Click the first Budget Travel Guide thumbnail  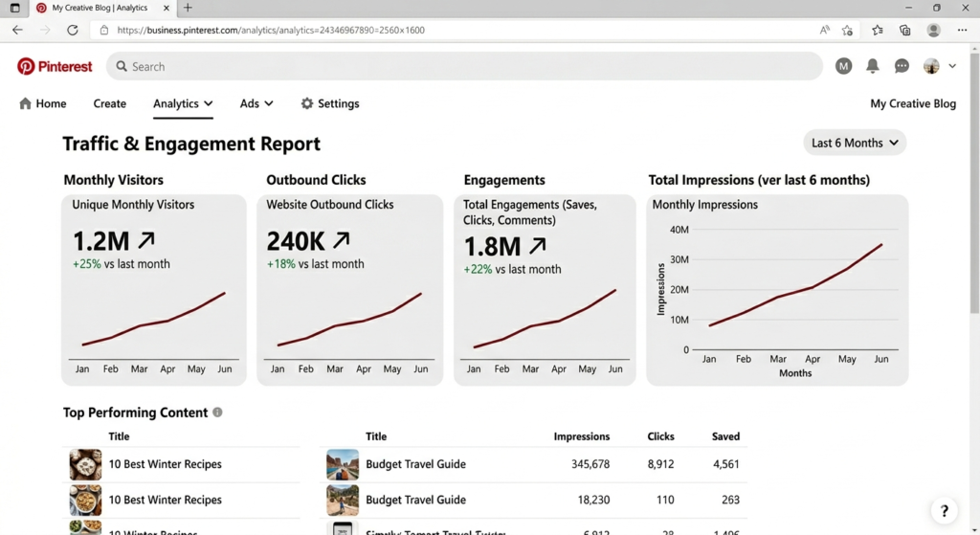tap(343, 464)
